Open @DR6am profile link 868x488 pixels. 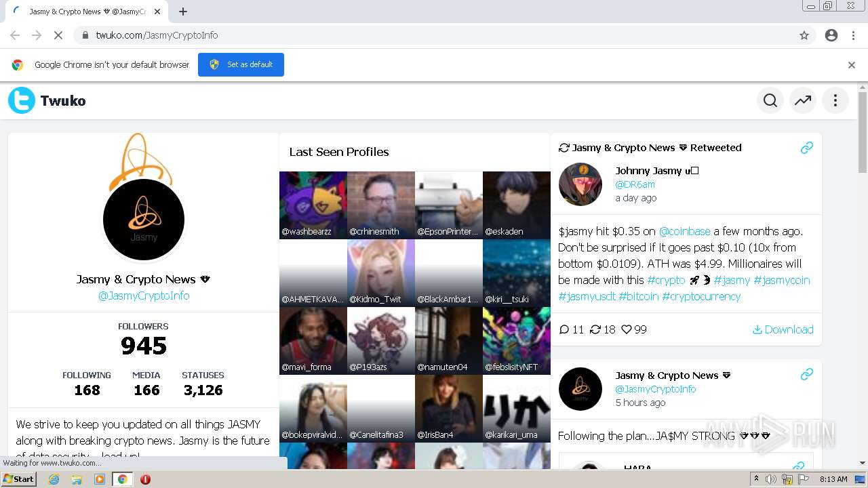pos(635,184)
